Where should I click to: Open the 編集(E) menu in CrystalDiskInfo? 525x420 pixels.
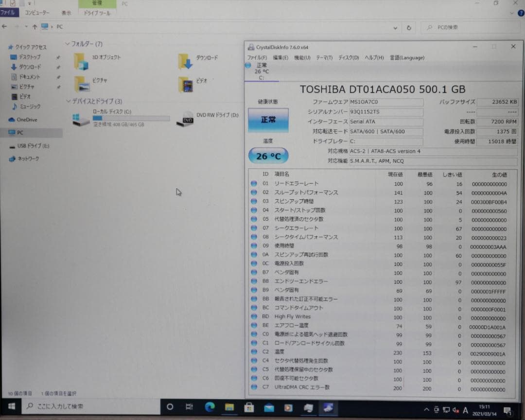click(280, 58)
